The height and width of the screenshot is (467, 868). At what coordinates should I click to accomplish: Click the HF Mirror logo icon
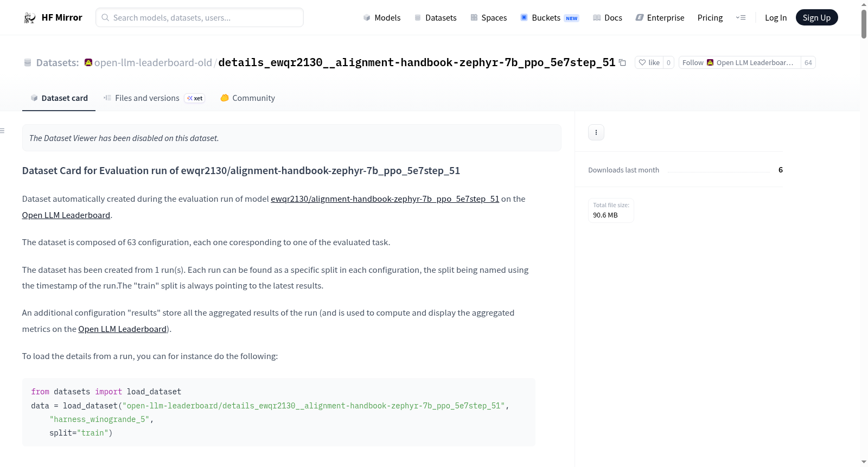click(30, 18)
